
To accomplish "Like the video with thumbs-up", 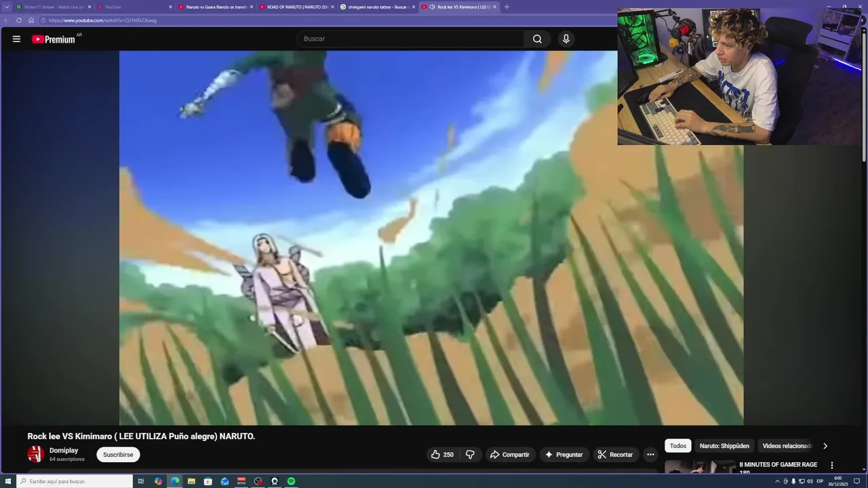I will (x=442, y=455).
